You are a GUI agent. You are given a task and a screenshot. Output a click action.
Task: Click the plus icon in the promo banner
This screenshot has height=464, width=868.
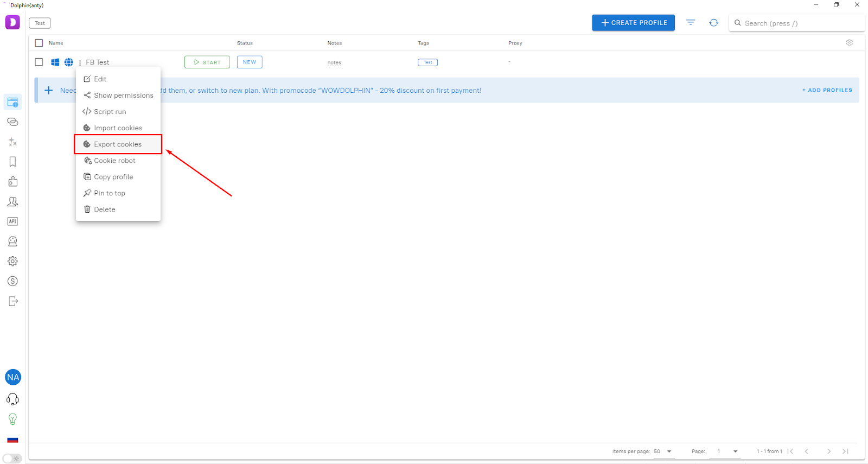click(x=49, y=90)
